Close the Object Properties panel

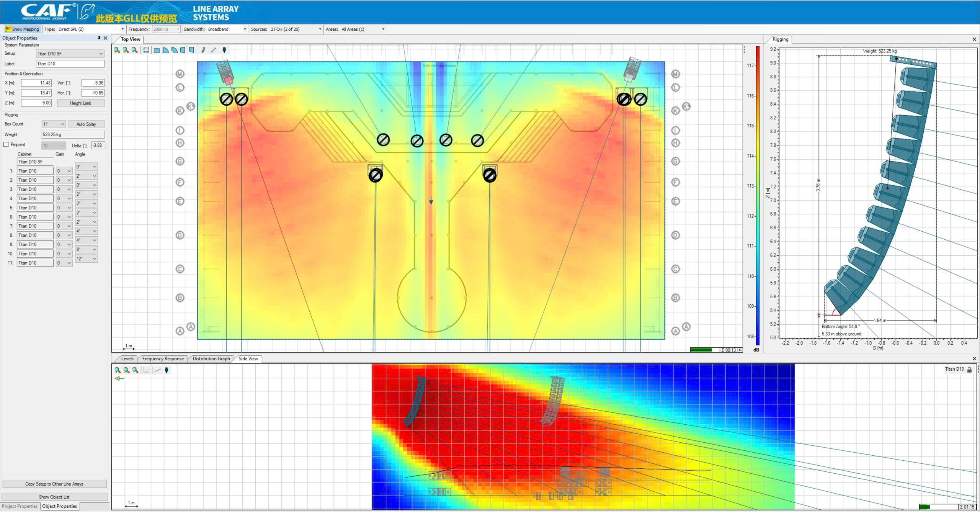coord(106,38)
